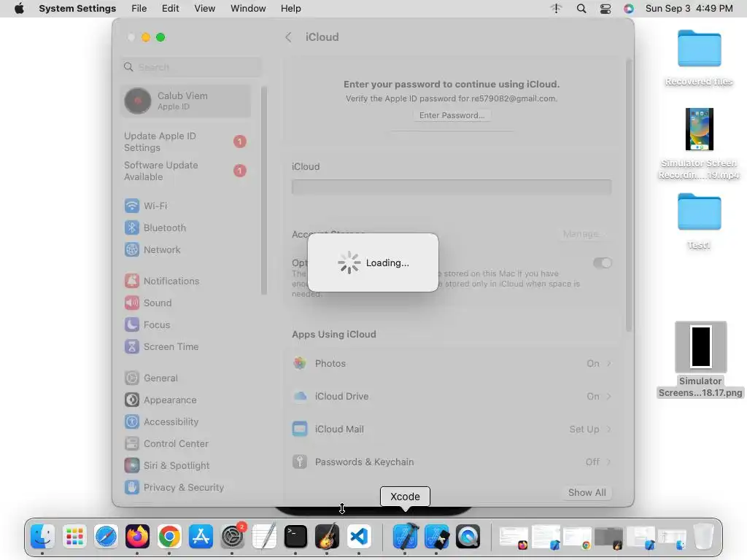Select the Simulator Screenshot png file

(700, 360)
